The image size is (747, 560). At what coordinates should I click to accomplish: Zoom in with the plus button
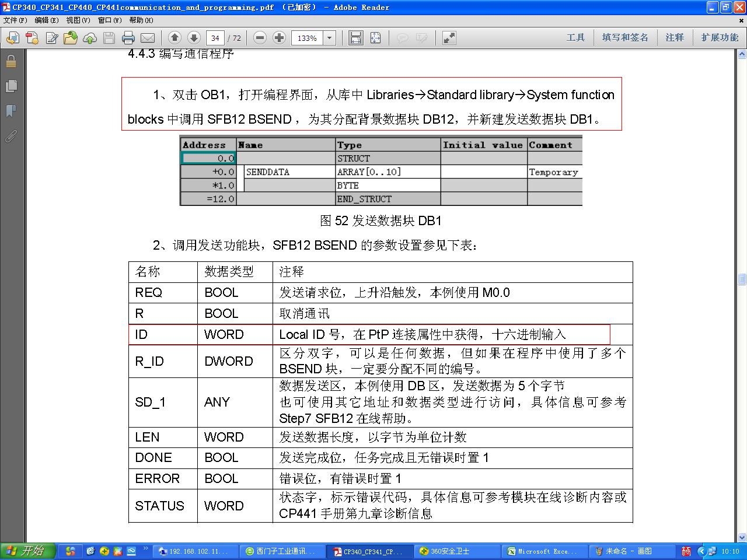click(280, 38)
